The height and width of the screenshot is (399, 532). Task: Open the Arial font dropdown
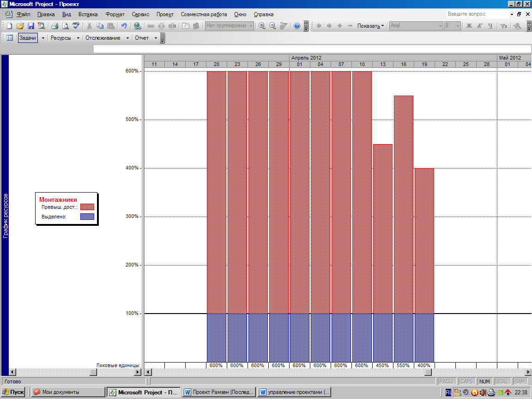point(440,26)
